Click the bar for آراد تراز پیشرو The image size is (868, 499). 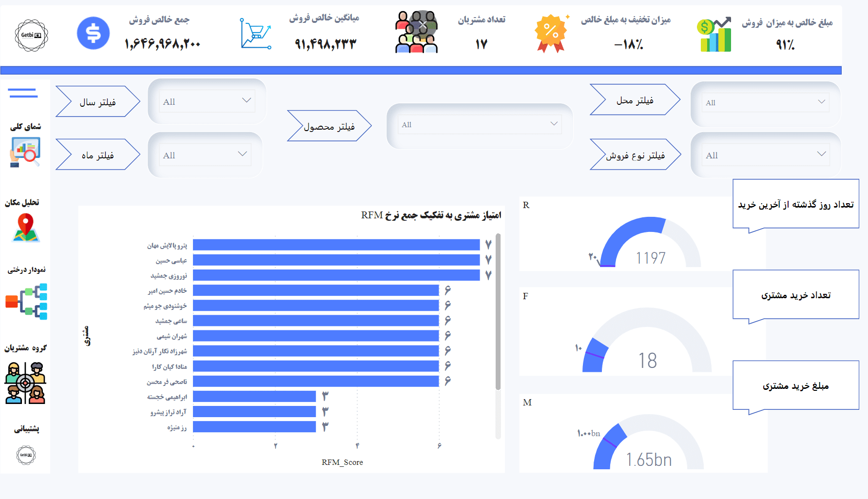click(254, 411)
